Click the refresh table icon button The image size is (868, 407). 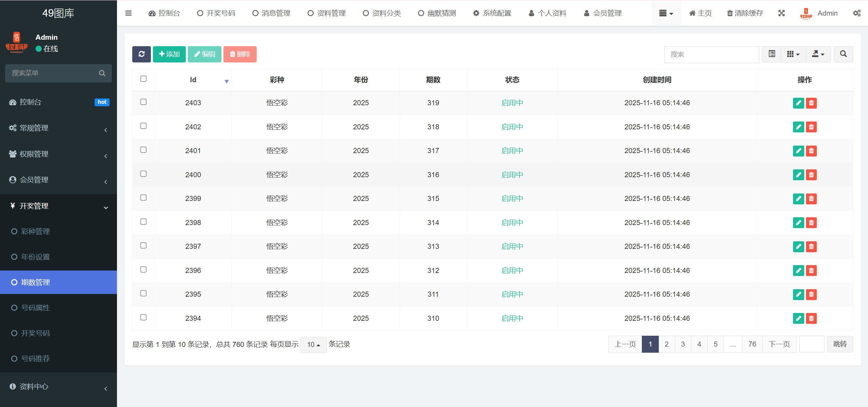pos(141,54)
